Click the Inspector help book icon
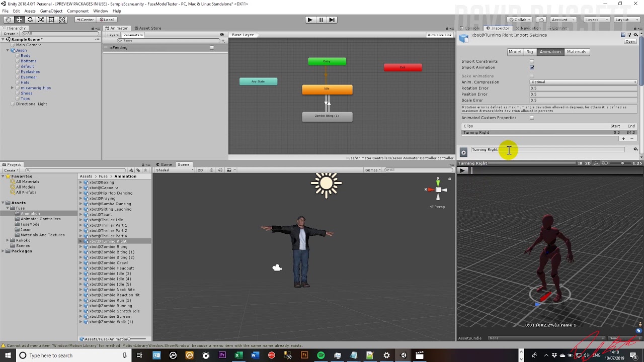This screenshot has width=644, height=362. point(623,35)
